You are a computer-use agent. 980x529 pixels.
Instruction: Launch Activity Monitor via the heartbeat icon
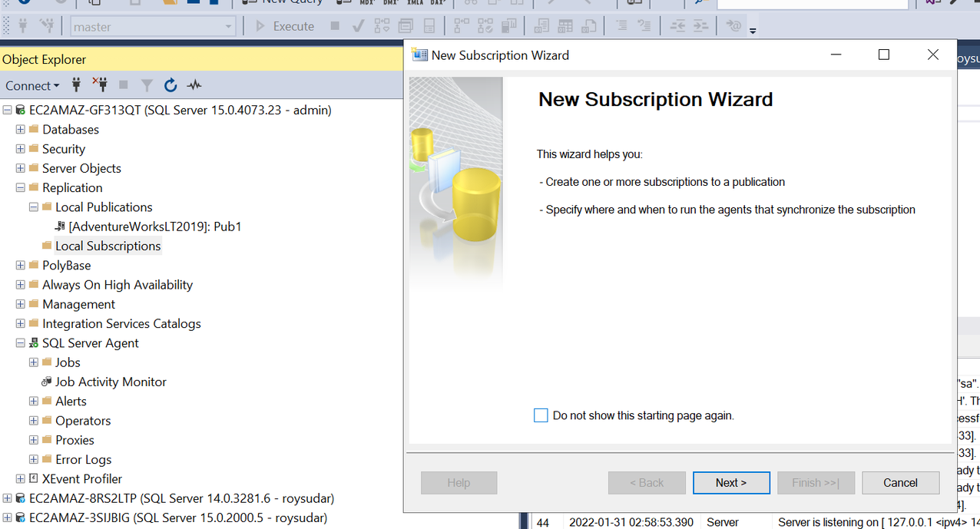point(194,84)
